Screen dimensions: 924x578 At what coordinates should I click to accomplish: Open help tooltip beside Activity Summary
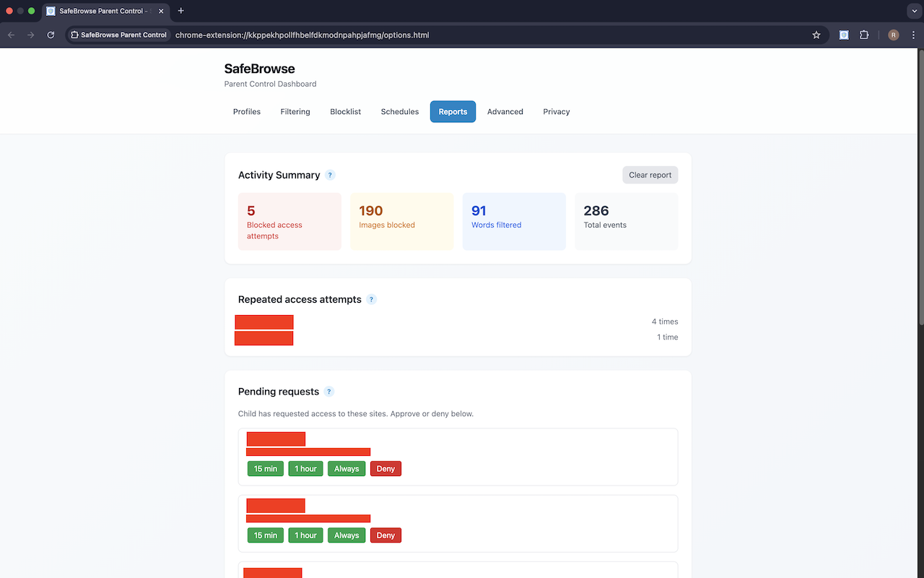[330, 175]
